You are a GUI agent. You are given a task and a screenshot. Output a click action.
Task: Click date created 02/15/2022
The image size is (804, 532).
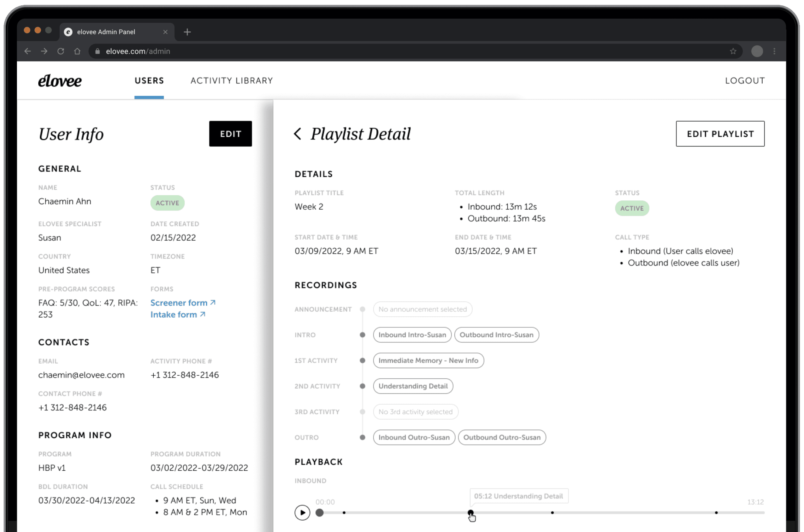[173, 237]
